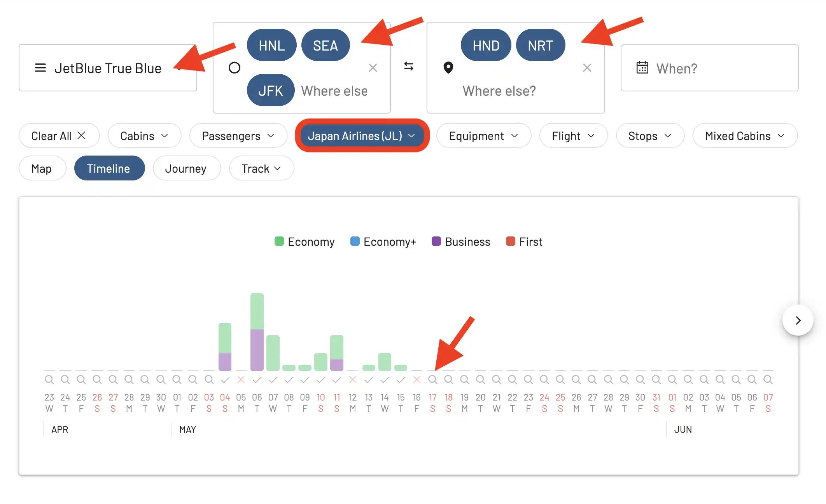Viewport: 826px width, 504px height.
Task: Switch to the Map view
Action: [x=42, y=168]
